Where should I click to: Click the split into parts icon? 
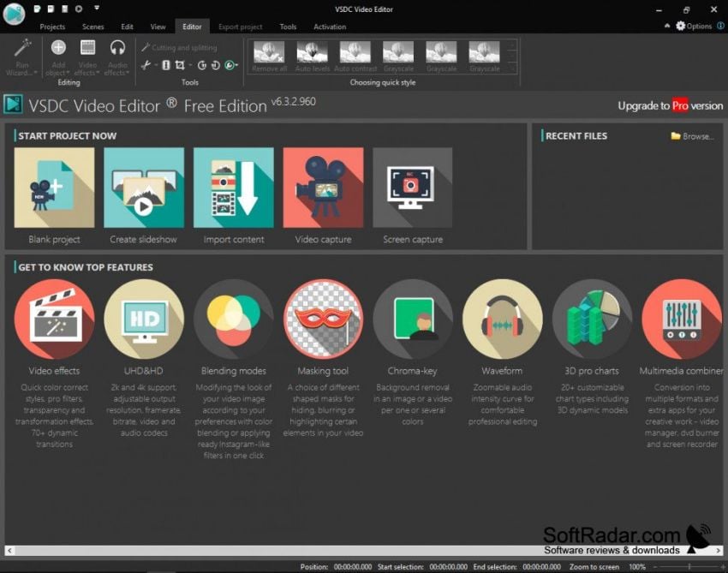tap(166, 65)
